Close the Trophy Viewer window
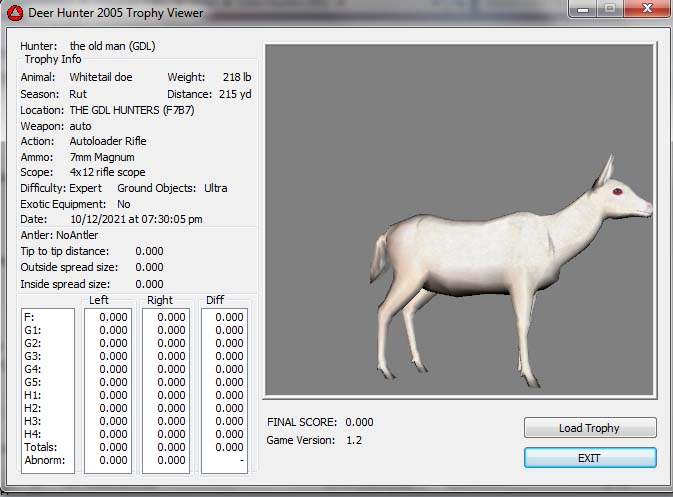 (644, 10)
